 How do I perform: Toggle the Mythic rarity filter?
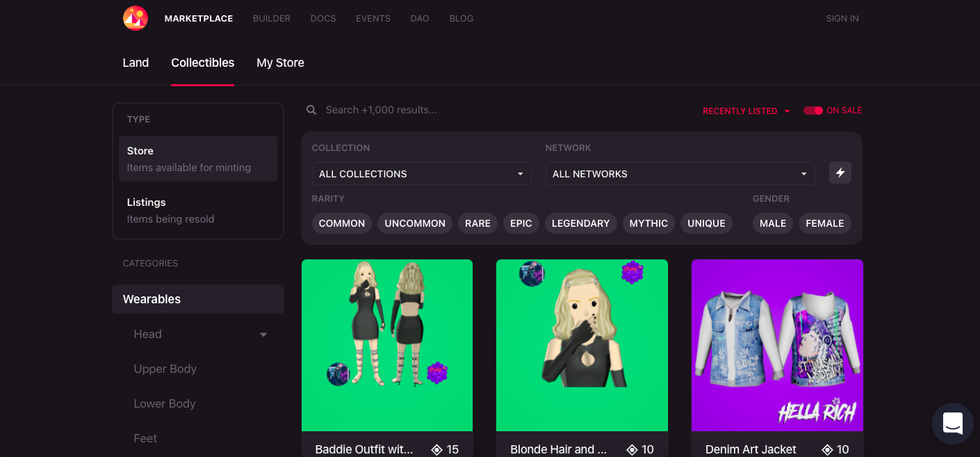(648, 223)
